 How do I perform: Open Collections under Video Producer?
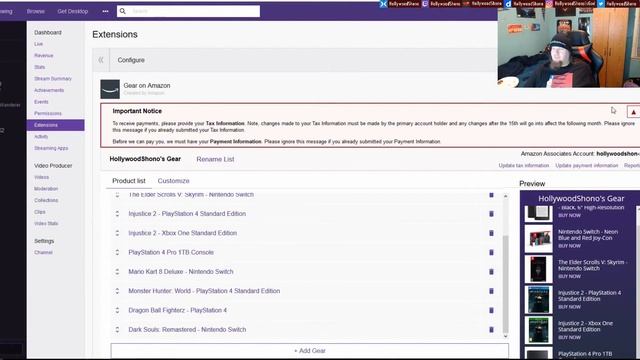click(x=46, y=200)
